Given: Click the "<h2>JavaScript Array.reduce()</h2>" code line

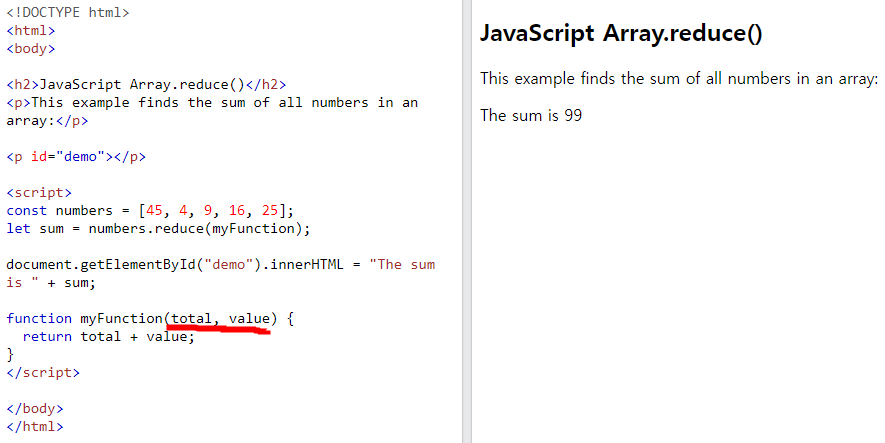Looking at the screenshot, I should 146,85.
